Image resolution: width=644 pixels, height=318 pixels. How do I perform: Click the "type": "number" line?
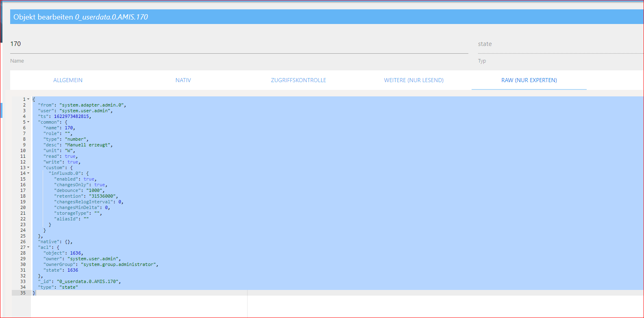66,139
